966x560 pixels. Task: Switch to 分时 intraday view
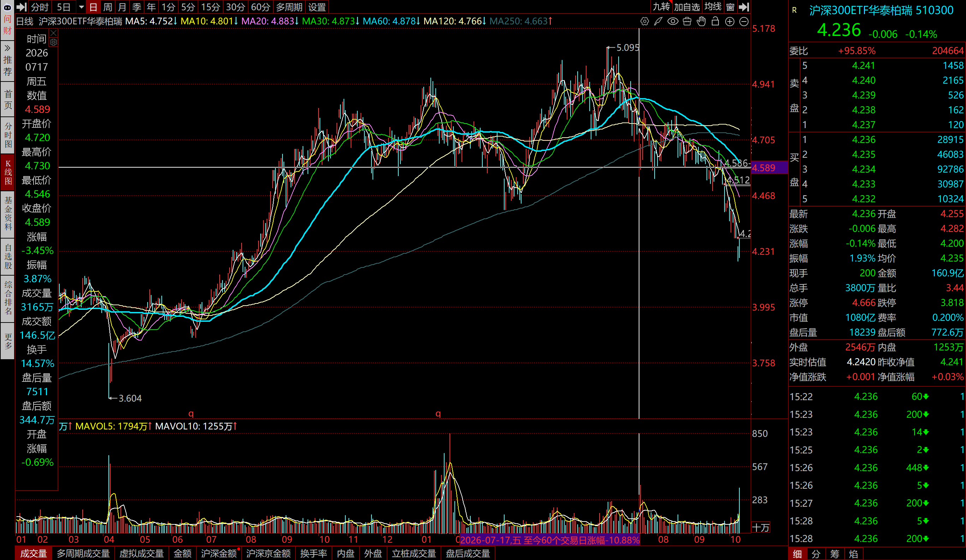click(40, 7)
